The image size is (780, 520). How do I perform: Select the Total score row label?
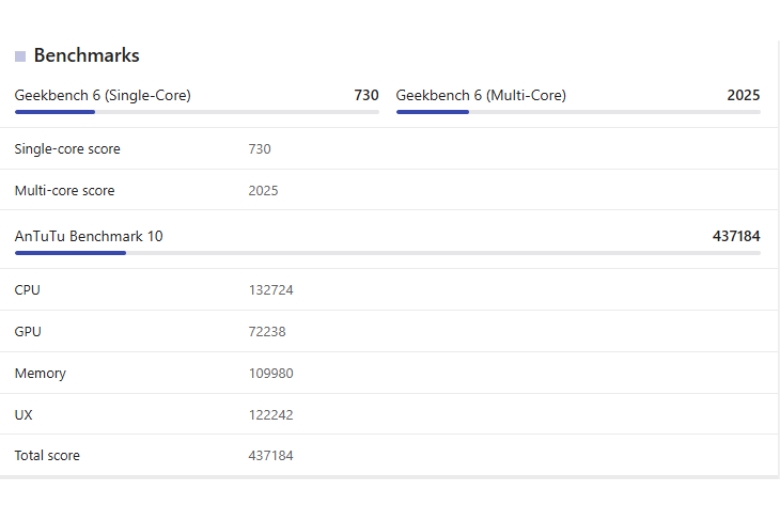pyautogui.click(x=47, y=455)
